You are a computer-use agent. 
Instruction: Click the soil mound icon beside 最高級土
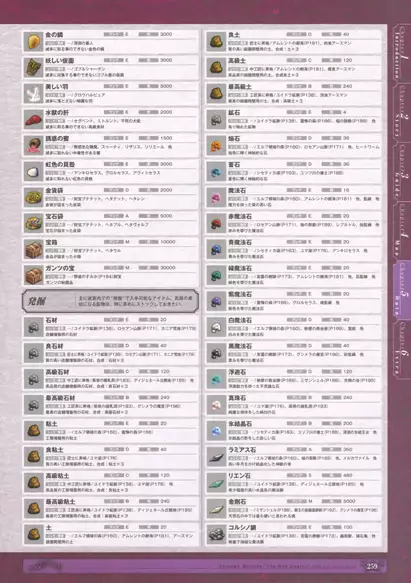(216, 93)
